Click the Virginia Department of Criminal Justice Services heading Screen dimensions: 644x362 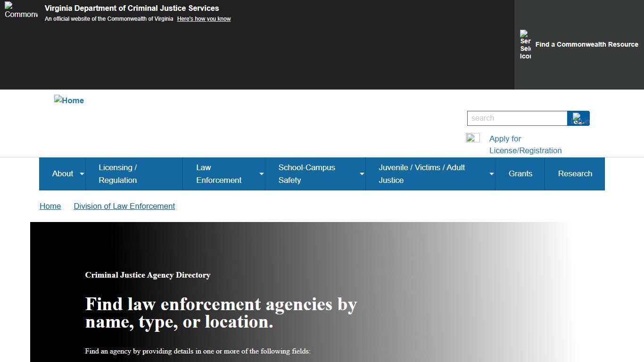(132, 8)
